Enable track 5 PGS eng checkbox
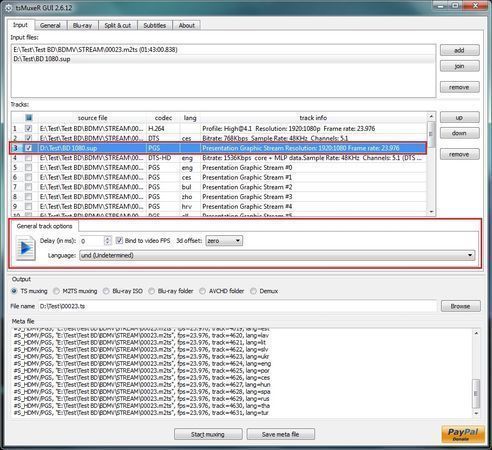The width and height of the screenshot is (492, 450). 29,167
